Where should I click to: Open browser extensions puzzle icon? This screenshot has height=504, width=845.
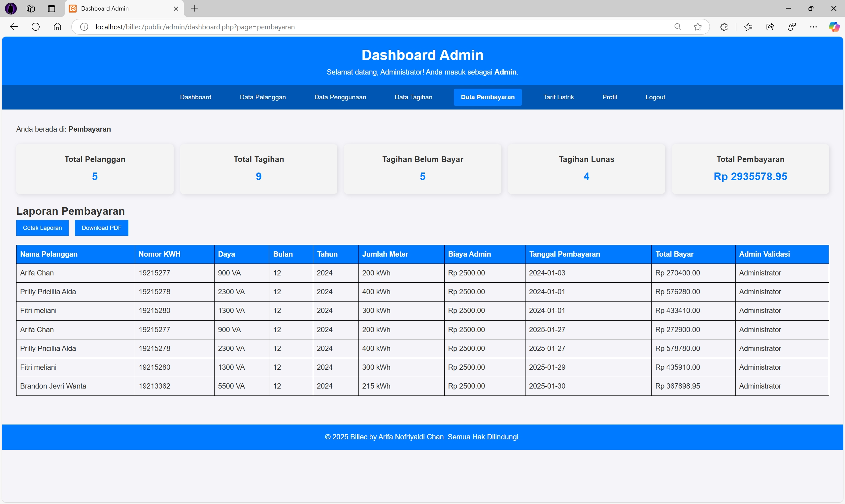point(724,27)
